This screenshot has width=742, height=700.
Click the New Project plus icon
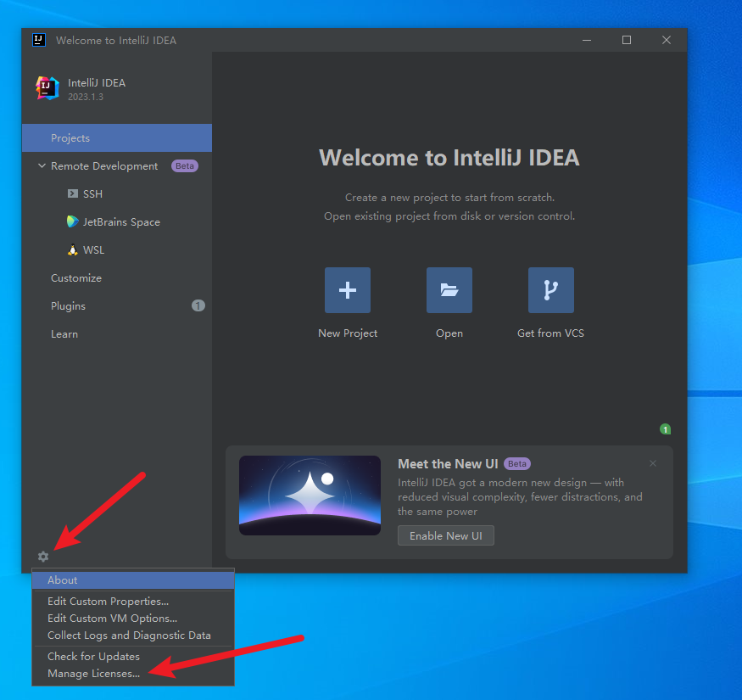[x=348, y=290]
